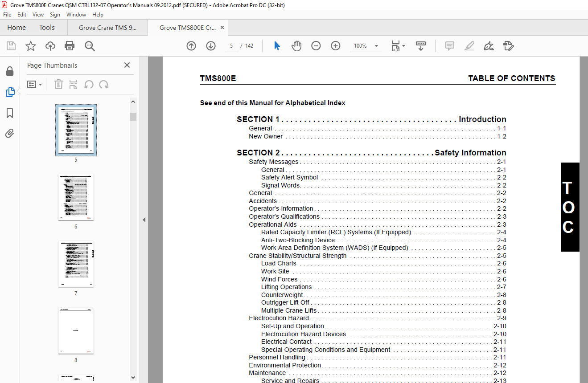Click the Personnel Handling entry

pyautogui.click(x=378, y=357)
